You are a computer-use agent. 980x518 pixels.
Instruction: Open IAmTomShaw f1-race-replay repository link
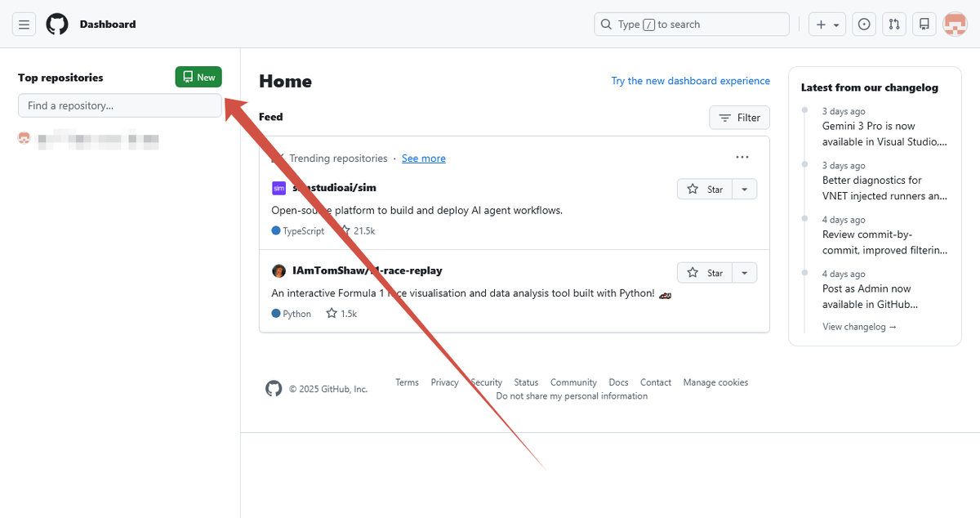pyautogui.click(x=367, y=271)
